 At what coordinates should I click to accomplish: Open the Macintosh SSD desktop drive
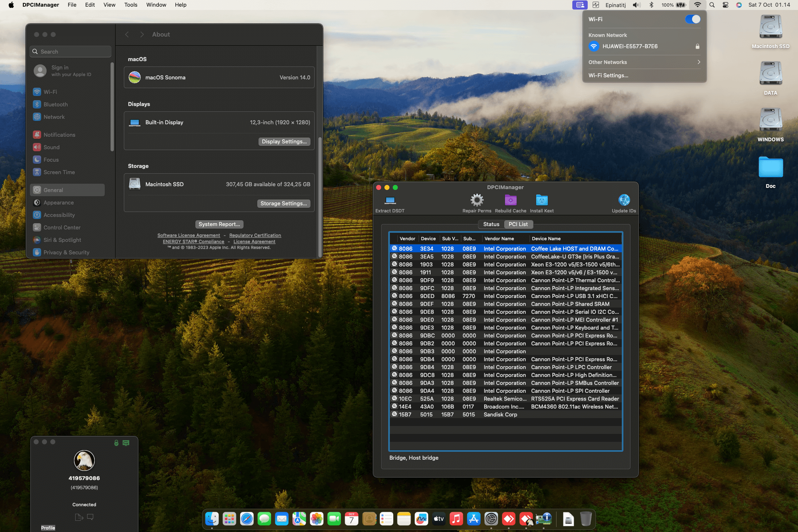click(x=771, y=27)
